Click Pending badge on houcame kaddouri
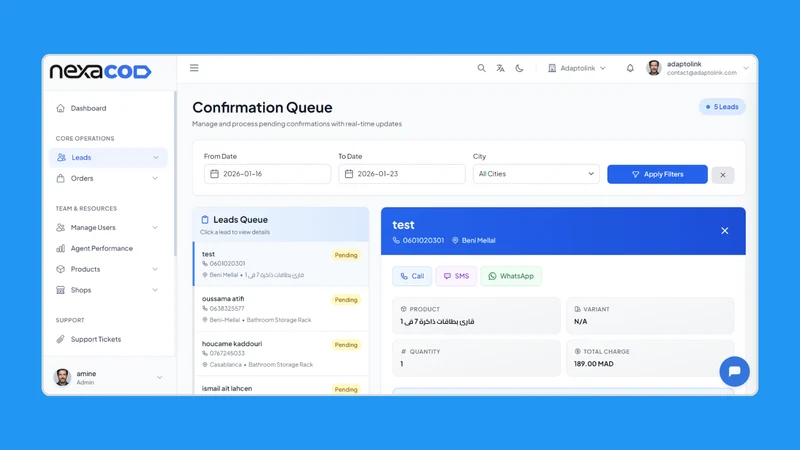 click(346, 345)
